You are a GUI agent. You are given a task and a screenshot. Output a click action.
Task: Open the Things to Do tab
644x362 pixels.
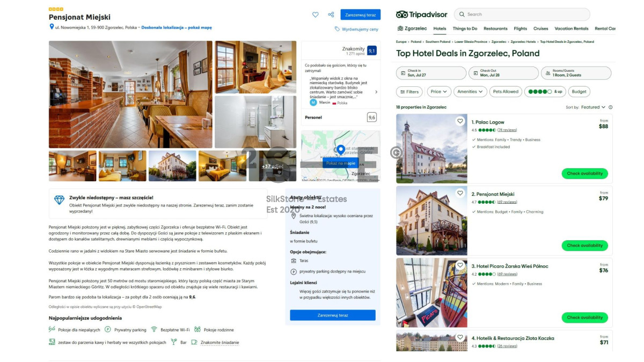(x=465, y=28)
